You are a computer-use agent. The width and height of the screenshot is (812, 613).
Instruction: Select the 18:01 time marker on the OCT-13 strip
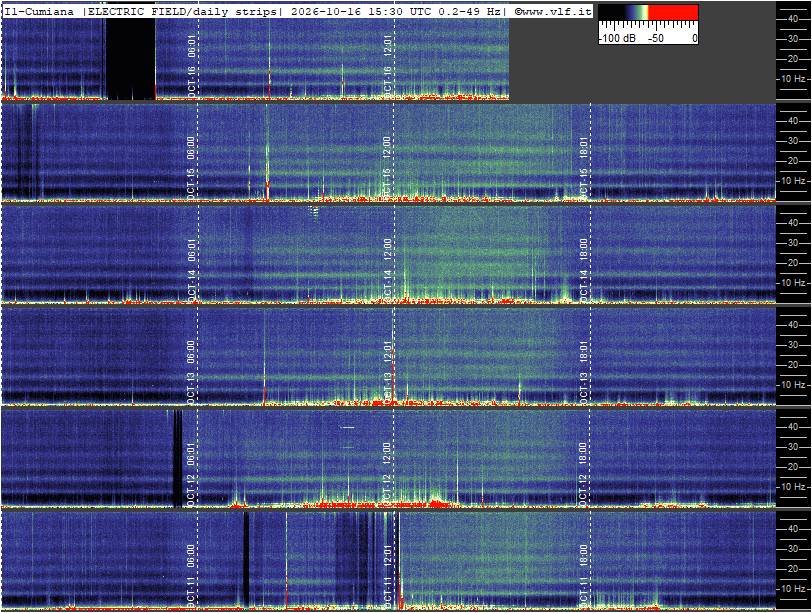(x=584, y=351)
